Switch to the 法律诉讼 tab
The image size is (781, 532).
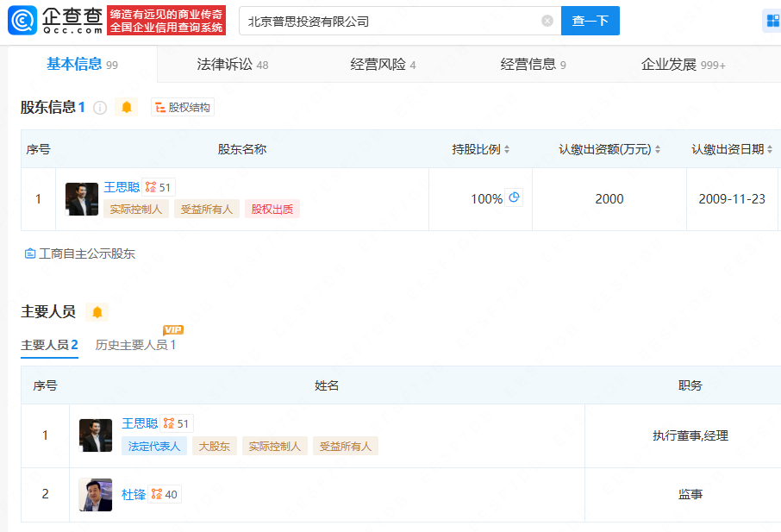[225, 64]
